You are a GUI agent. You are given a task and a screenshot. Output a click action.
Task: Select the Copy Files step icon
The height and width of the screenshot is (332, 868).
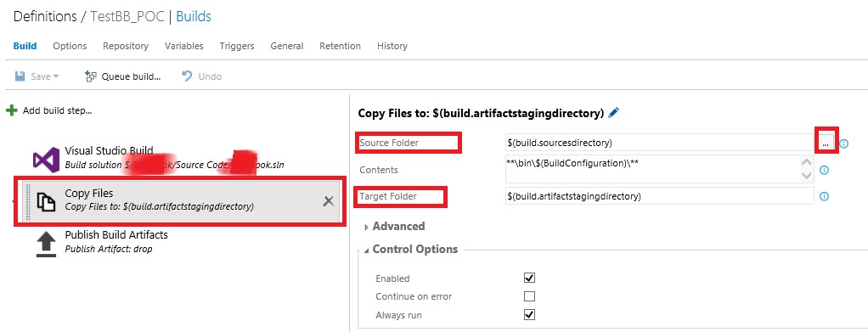pyautogui.click(x=47, y=202)
